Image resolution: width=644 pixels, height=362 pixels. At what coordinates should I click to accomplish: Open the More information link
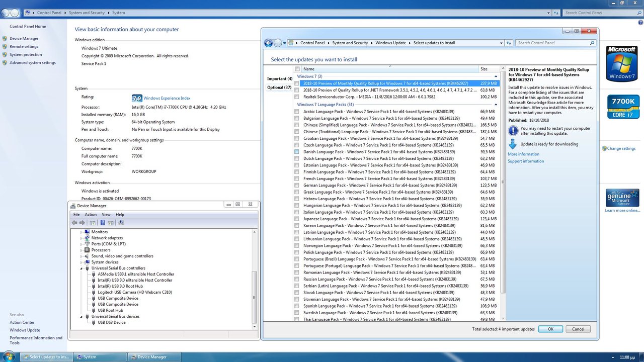(x=523, y=154)
